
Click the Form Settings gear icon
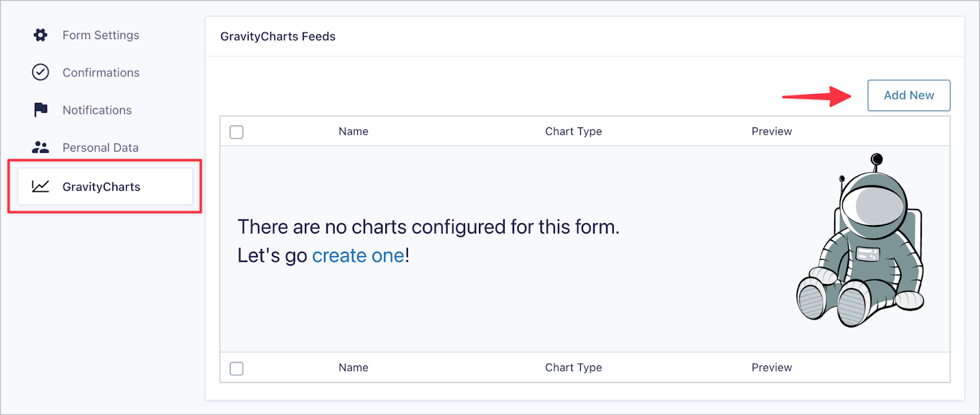coord(40,36)
